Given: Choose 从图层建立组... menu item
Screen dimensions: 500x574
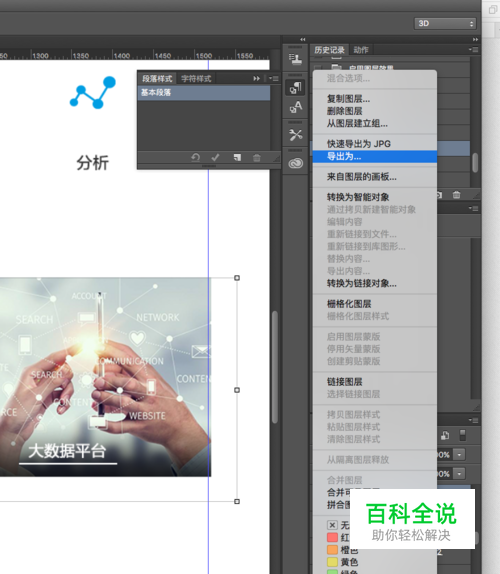Looking at the screenshot, I should coord(375,124).
